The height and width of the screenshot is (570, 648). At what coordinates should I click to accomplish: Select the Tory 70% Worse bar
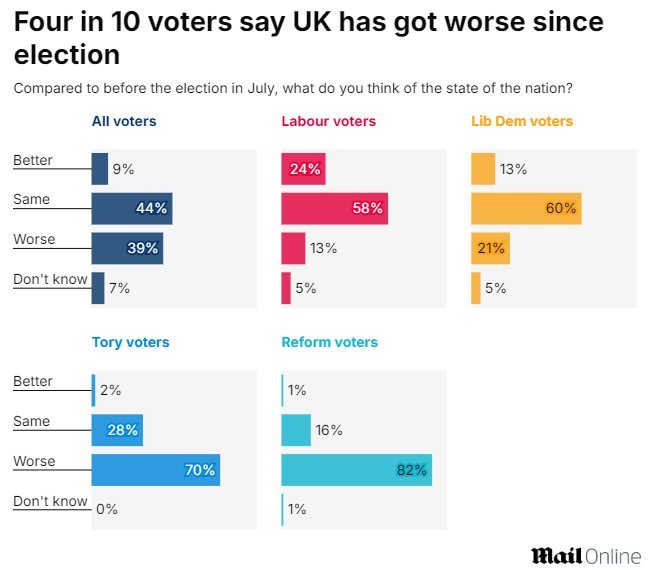click(x=155, y=470)
